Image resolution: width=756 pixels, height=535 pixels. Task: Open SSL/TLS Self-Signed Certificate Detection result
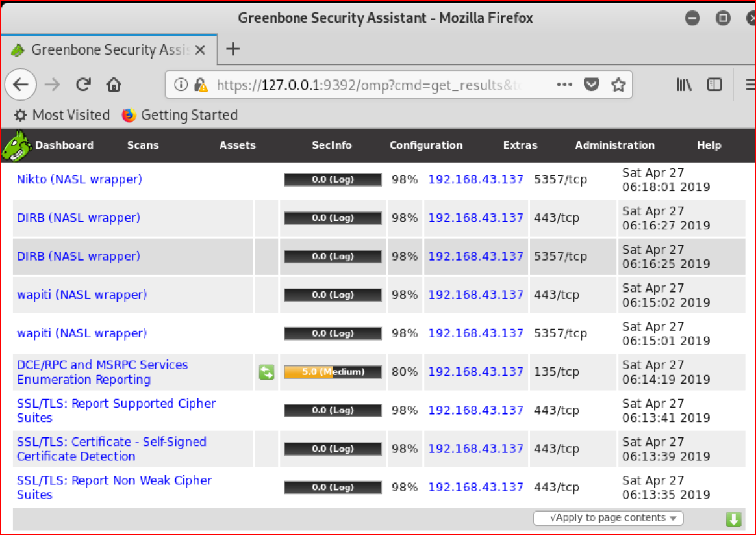(x=111, y=449)
